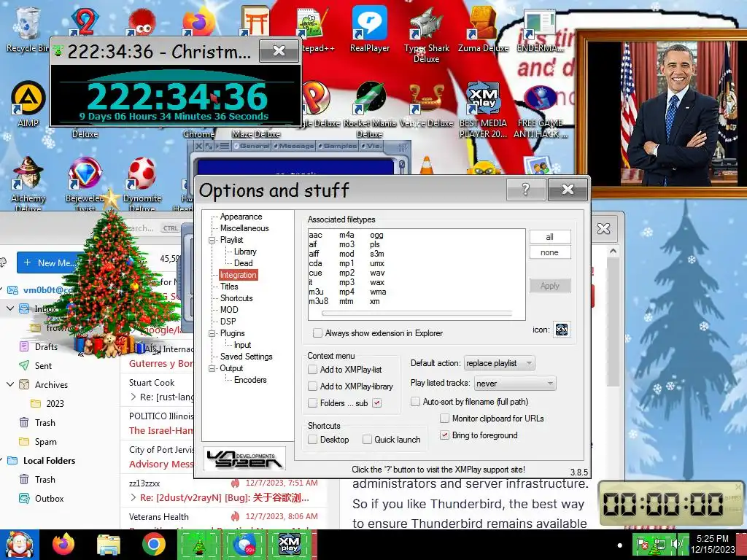Click Thunderbird Sent folder icon

[24, 366]
